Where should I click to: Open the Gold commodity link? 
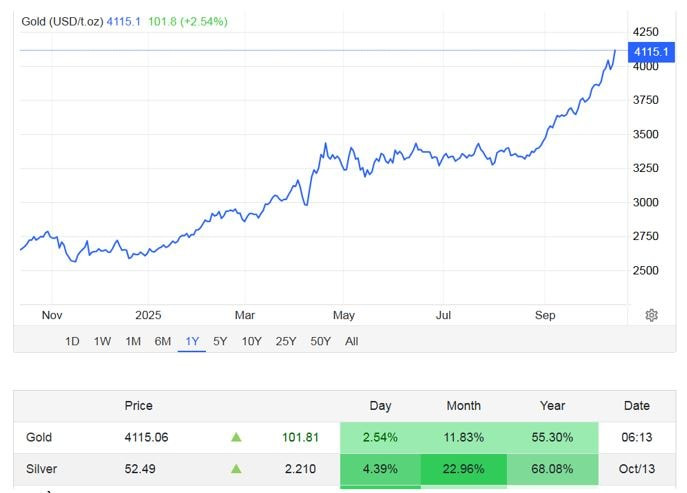click(39, 437)
